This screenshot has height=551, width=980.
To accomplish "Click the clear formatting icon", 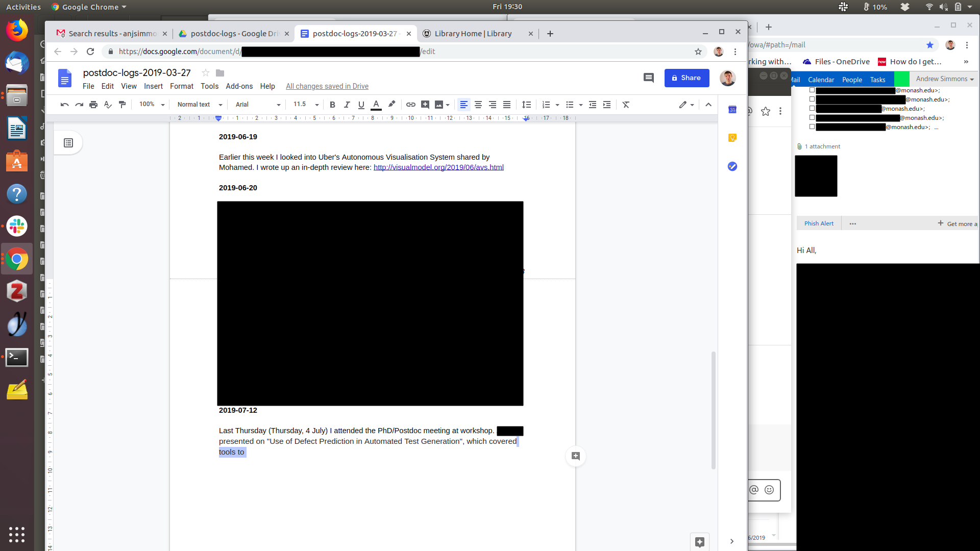I will pyautogui.click(x=626, y=105).
